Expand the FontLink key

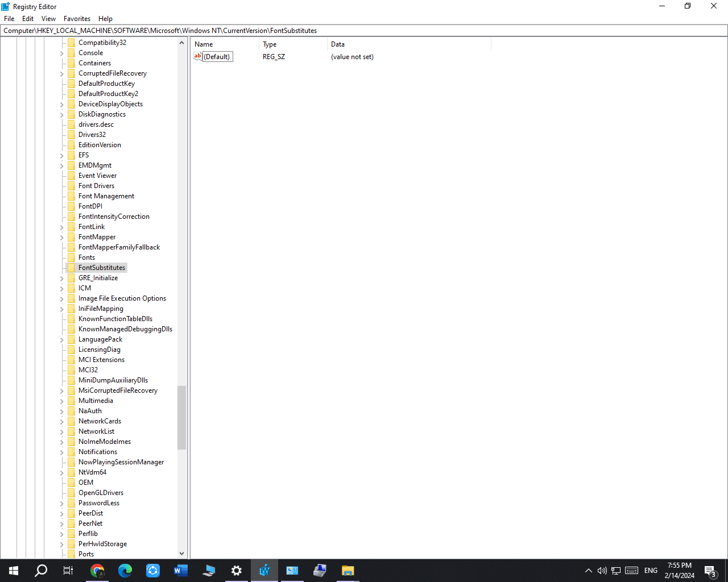click(61, 227)
